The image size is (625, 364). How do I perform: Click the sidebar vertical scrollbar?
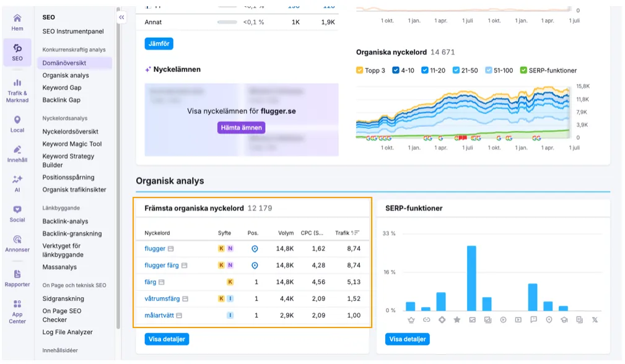[x=118, y=167]
